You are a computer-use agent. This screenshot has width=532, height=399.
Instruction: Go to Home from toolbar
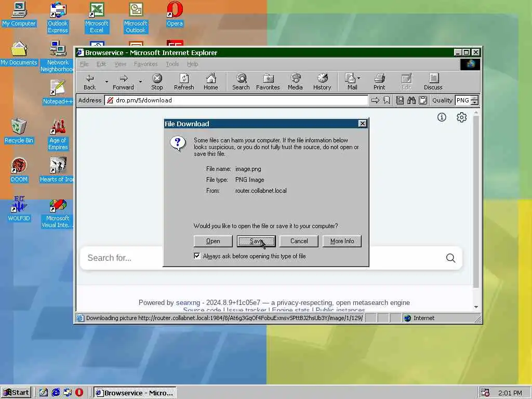pyautogui.click(x=211, y=82)
